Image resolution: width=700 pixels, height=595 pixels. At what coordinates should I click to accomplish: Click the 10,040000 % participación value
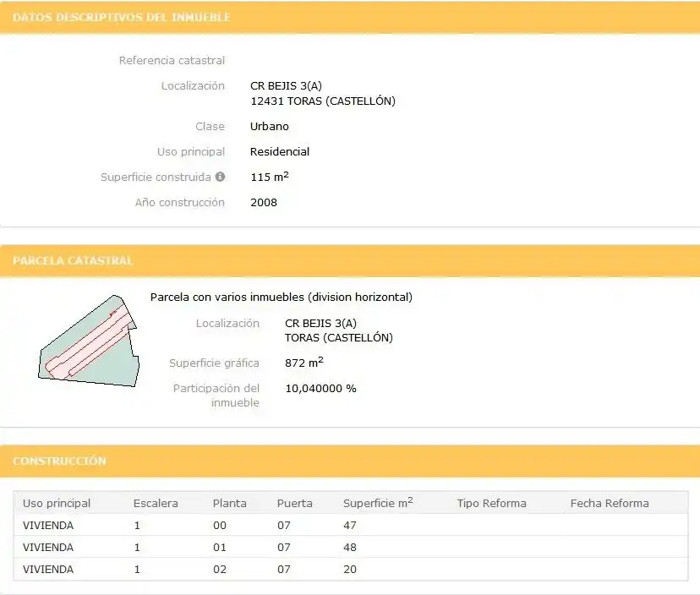(x=320, y=388)
